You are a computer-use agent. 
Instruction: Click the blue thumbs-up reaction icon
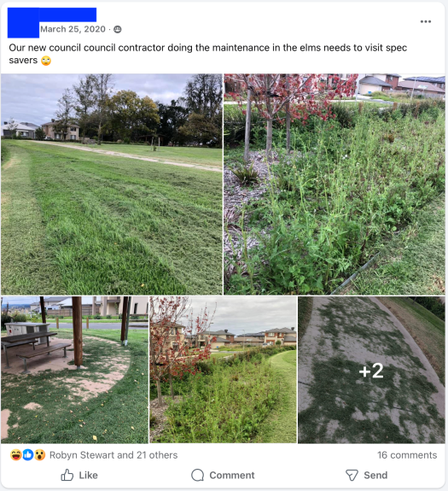[28, 454]
